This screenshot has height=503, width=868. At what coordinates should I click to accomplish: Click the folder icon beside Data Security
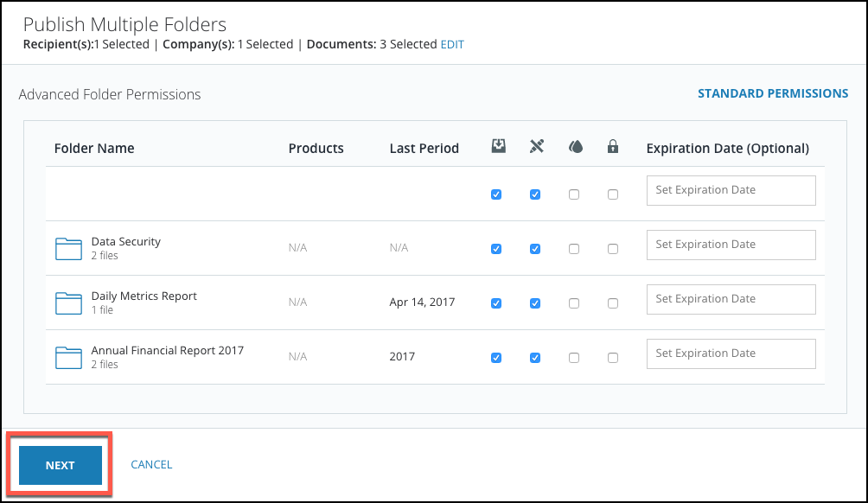click(68, 248)
